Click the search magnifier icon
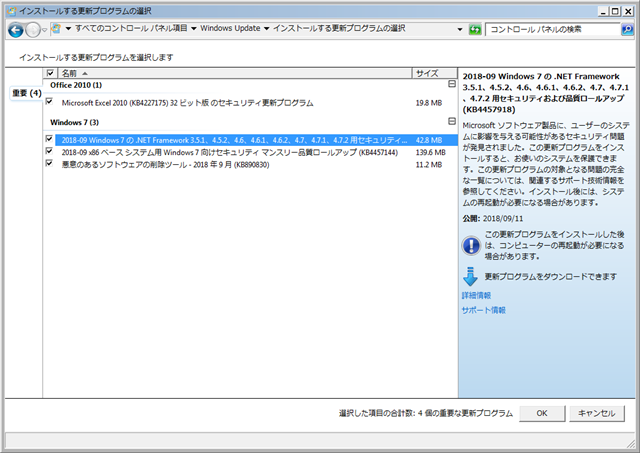 pyautogui.click(x=627, y=29)
